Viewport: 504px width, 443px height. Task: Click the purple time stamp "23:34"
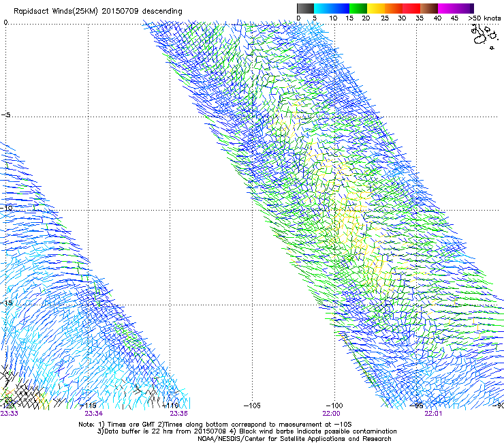[x=93, y=413]
